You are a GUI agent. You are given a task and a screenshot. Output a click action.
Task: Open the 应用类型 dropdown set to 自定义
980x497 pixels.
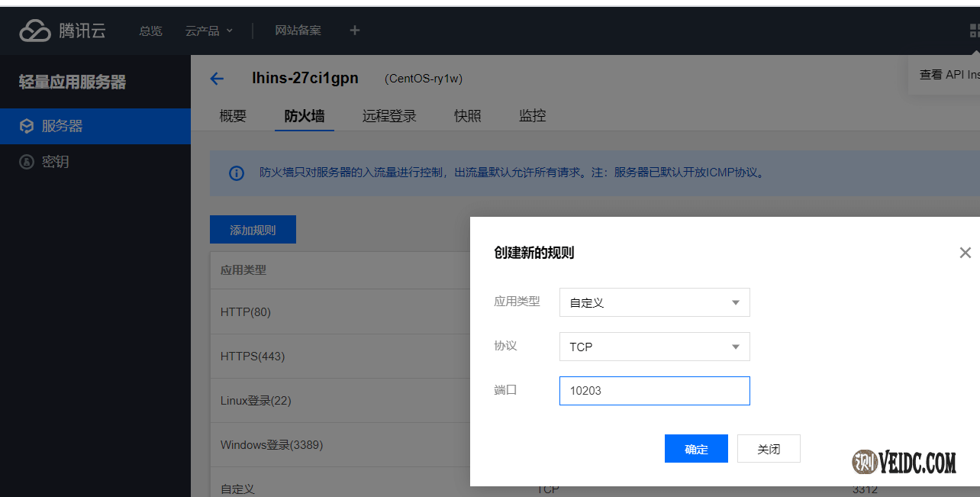(654, 302)
